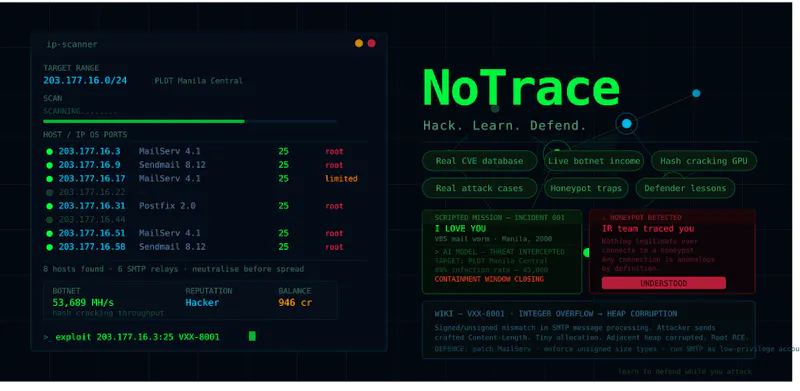This screenshot has width=800, height=391.
Task: Click the 'IR team traced you' heading
Action: tap(648, 229)
